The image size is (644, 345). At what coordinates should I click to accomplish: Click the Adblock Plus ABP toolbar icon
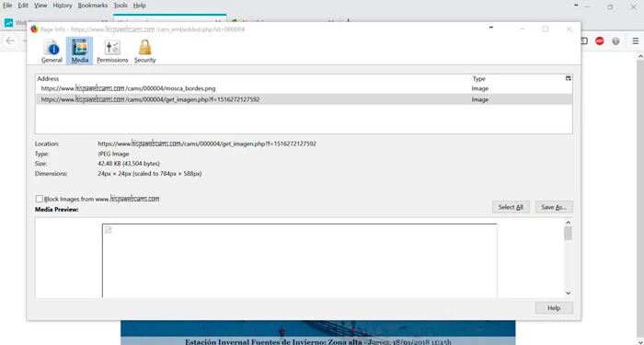click(600, 40)
